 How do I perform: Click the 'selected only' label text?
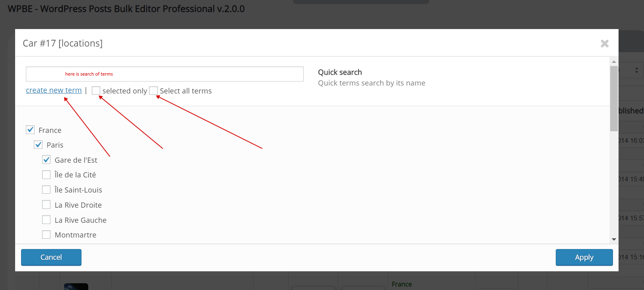pyautogui.click(x=125, y=91)
